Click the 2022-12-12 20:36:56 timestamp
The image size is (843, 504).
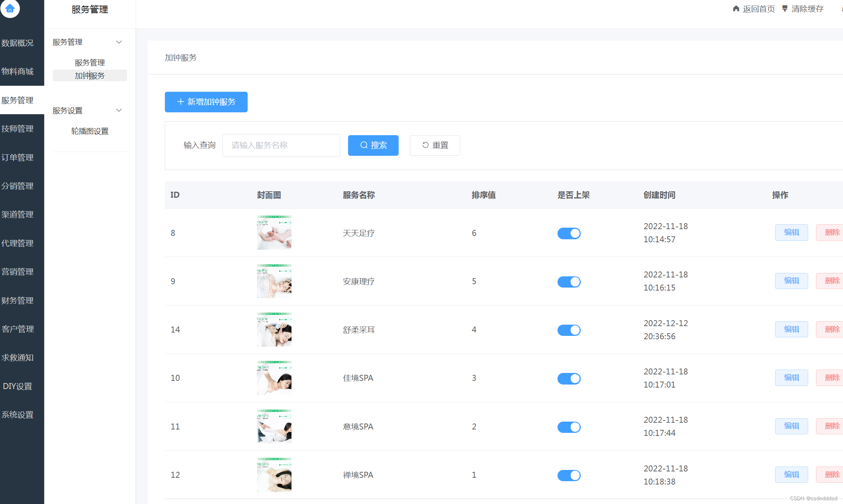[x=666, y=330]
